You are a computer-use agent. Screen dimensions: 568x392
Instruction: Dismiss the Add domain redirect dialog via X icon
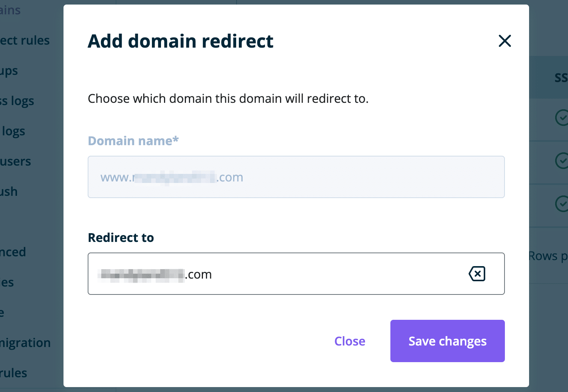click(505, 41)
